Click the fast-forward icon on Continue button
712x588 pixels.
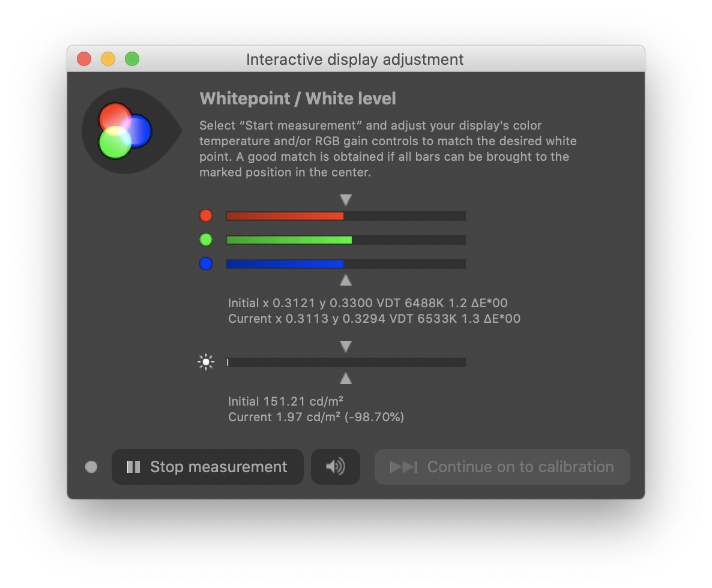click(x=403, y=467)
